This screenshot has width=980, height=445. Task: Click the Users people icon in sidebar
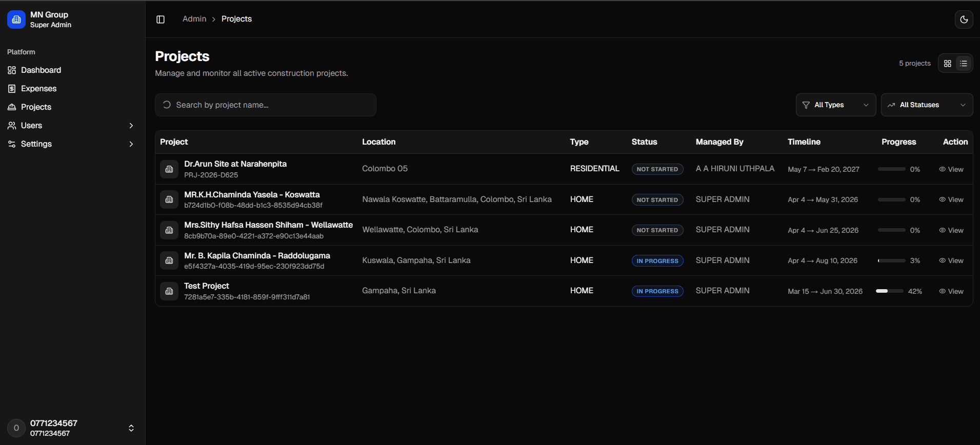12,126
